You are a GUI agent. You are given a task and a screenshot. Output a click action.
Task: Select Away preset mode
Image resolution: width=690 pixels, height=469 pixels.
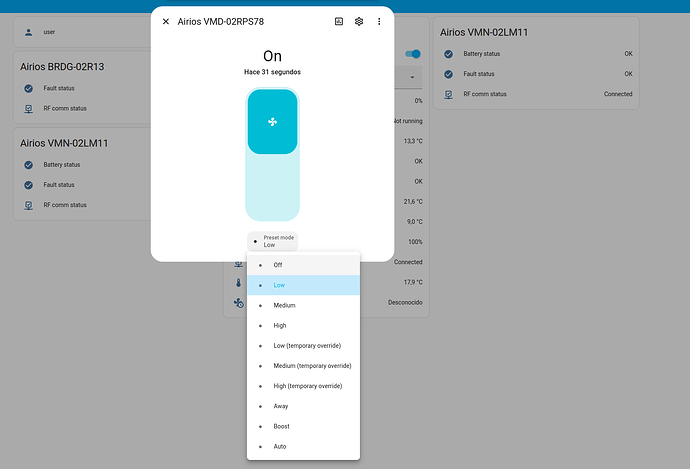click(303, 406)
